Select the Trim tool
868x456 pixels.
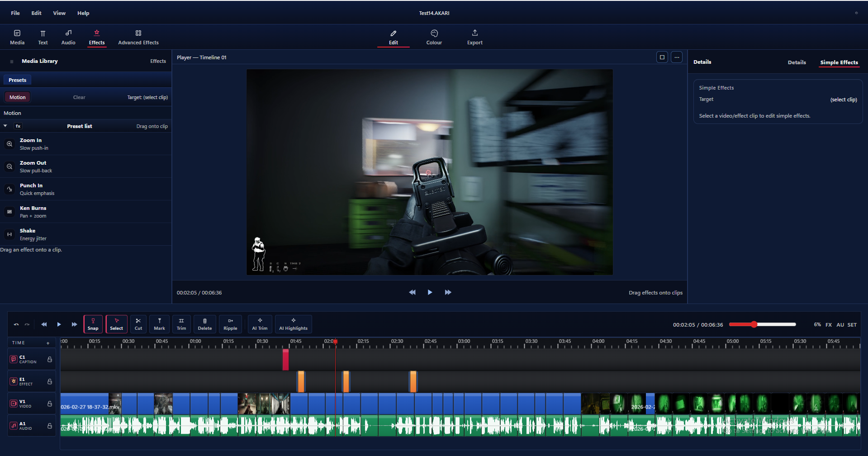(181, 324)
